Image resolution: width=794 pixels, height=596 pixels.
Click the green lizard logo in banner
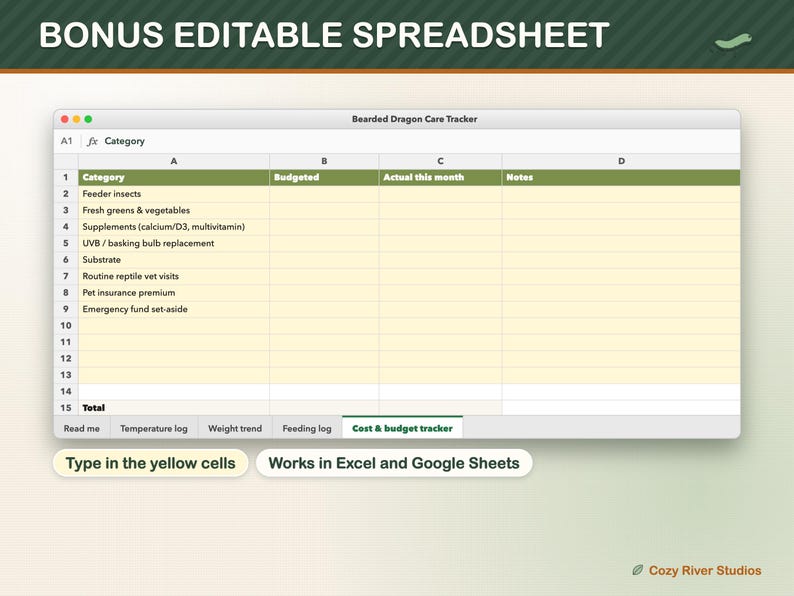pos(733,43)
